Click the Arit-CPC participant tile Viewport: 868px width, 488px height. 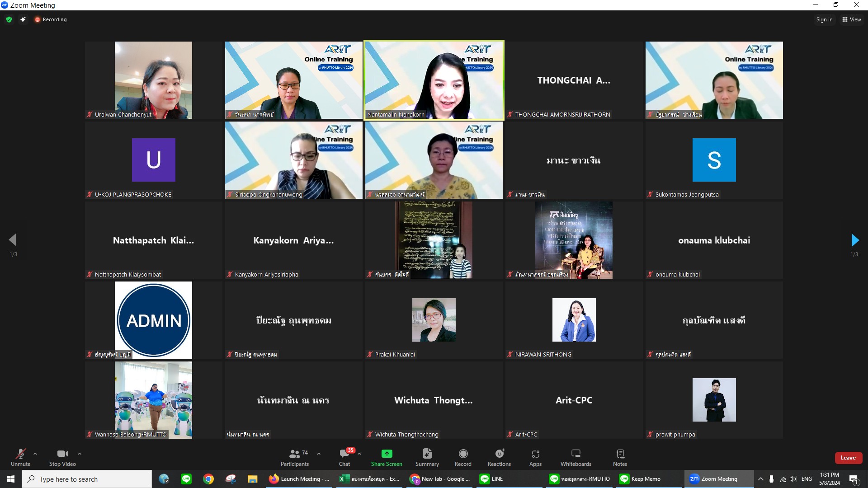574,400
